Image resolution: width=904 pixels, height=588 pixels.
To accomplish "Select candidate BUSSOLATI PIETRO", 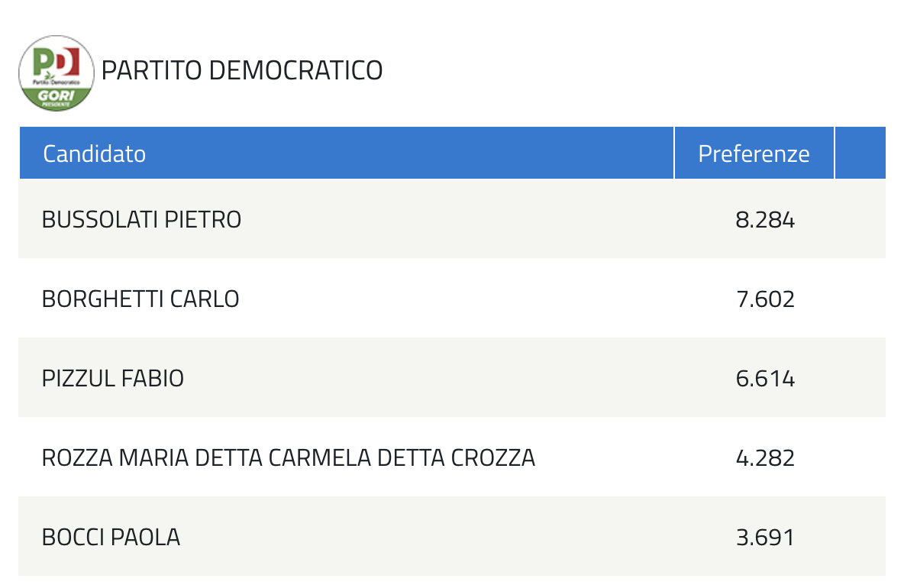I will 141,220.
